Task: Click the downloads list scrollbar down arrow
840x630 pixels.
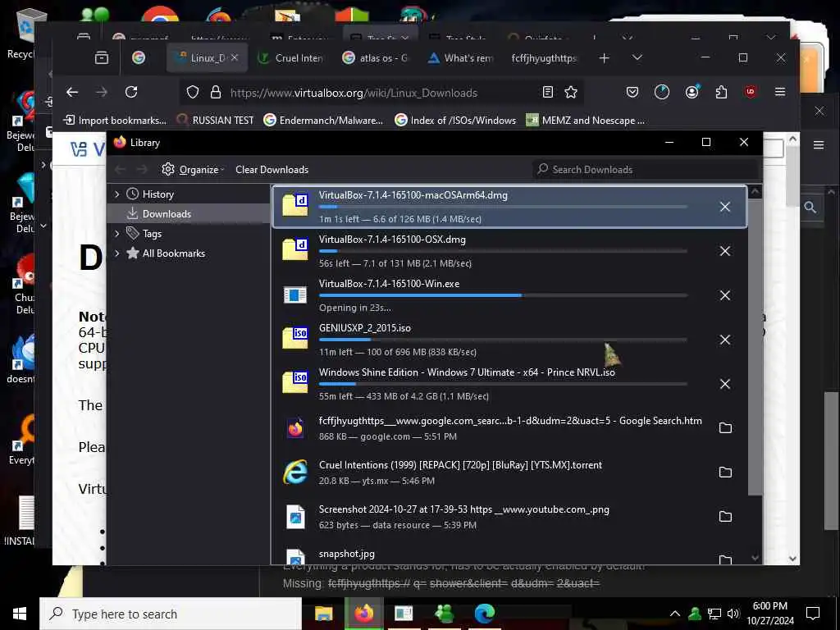Action: point(755,558)
